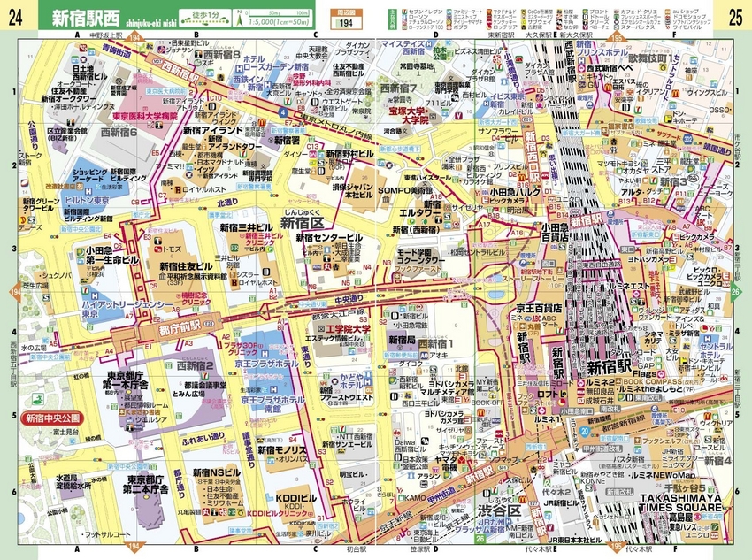Click the north compass icon in the header
This screenshot has height=560, width=752.
tap(241, 19)
